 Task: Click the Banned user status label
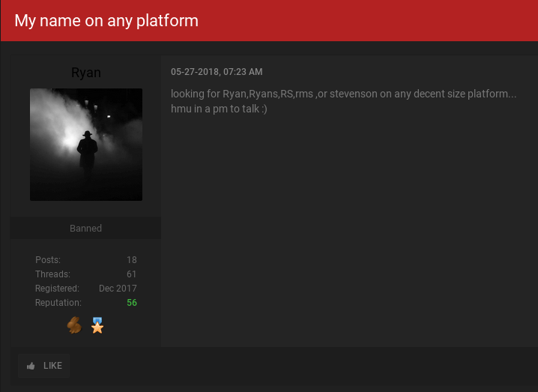[85, 229]
